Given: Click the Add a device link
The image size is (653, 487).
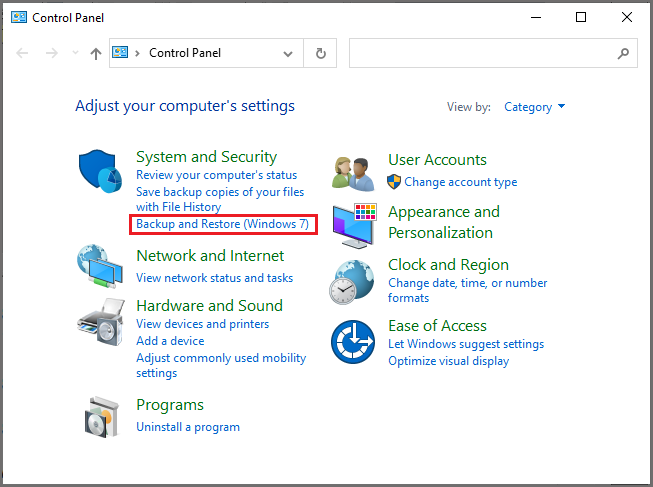Looking at the screenshot, I should pyautogui.click(x=170, y=341).
